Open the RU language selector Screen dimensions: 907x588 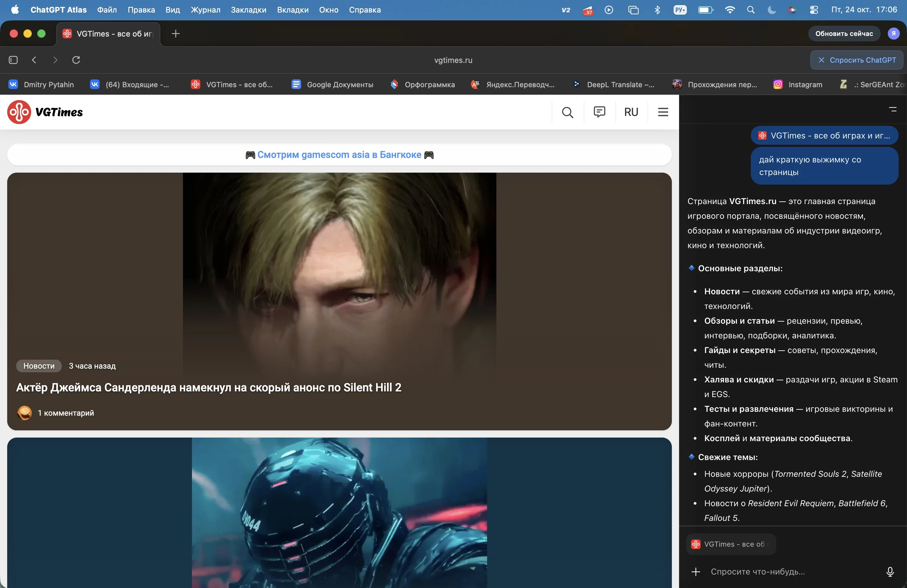631,112
